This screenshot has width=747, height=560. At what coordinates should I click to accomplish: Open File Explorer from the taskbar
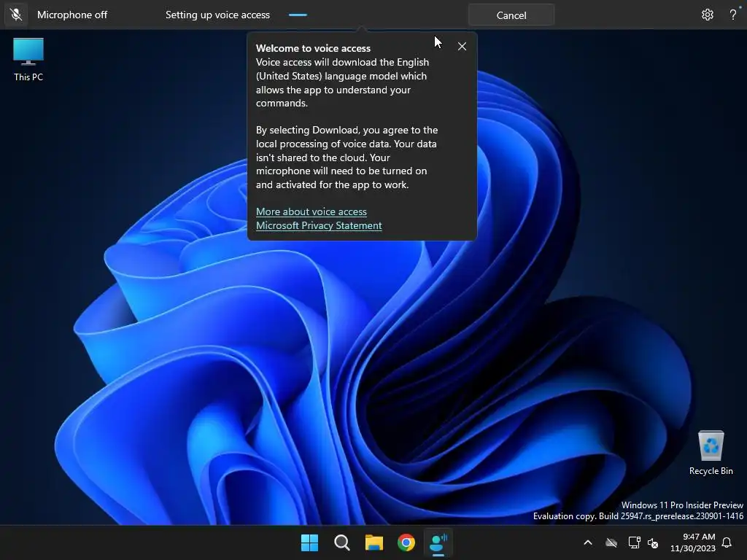click(374, 542)
